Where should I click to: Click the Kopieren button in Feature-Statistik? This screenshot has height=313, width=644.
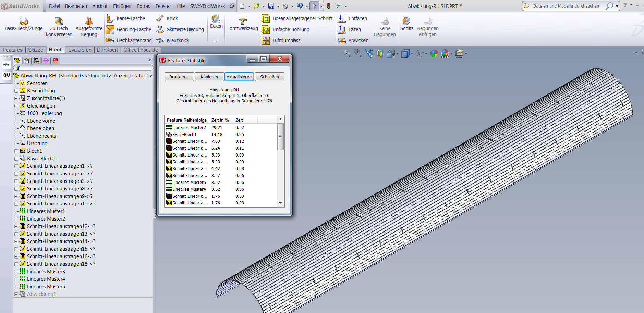209,77
